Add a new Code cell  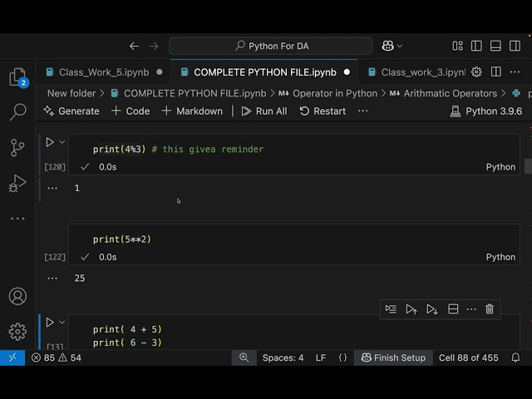131,111
